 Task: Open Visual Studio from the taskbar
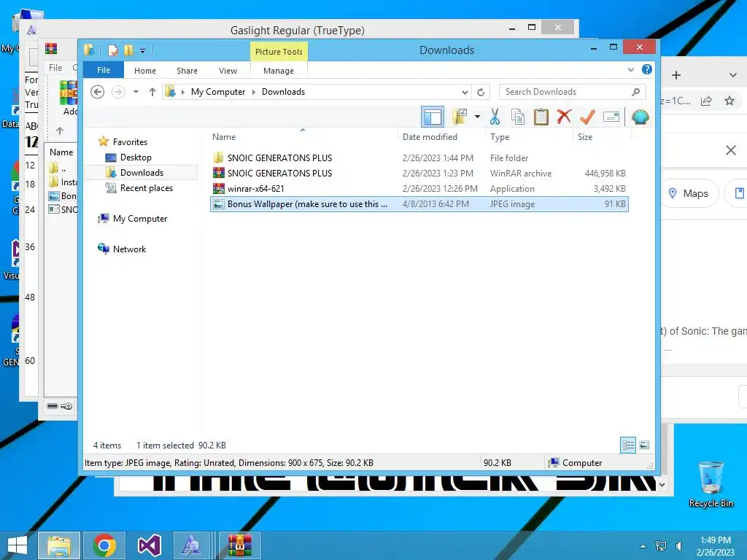coord(149,545)
